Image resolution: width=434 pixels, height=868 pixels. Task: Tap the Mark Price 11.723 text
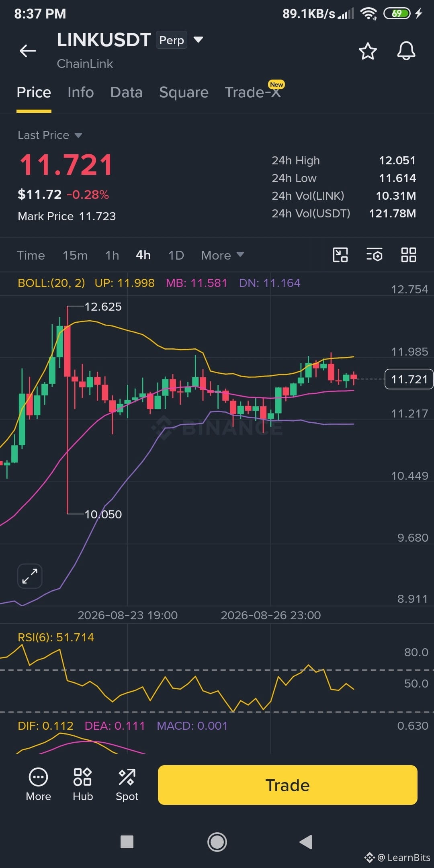tap(67, 216)
